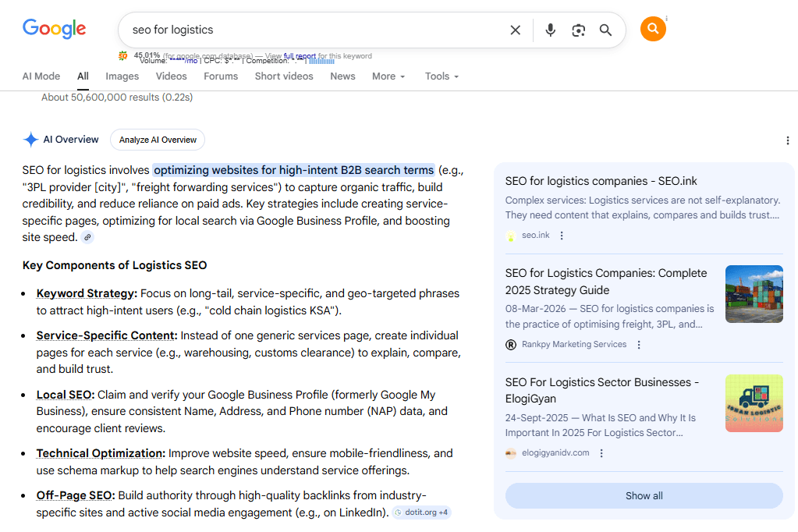This screenshot has height=532, width=798.
Task: Click Show all sources button
Action: [644, 496]
